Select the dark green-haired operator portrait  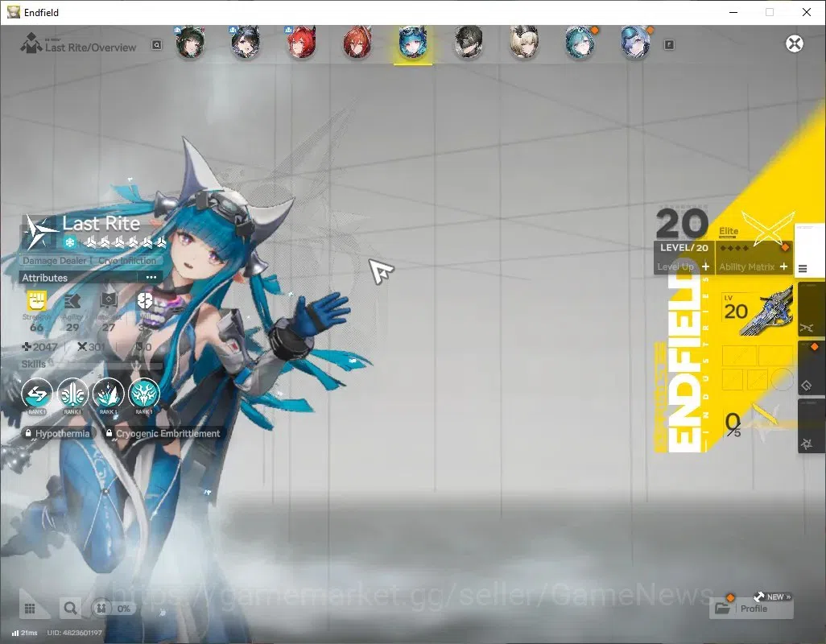(190, 43)
